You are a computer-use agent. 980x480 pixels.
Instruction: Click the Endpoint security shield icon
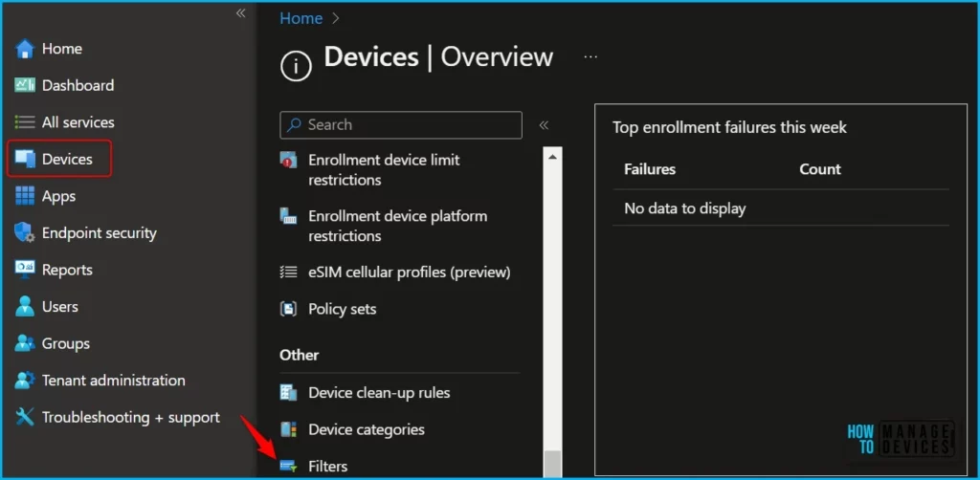tap(24, 232)
